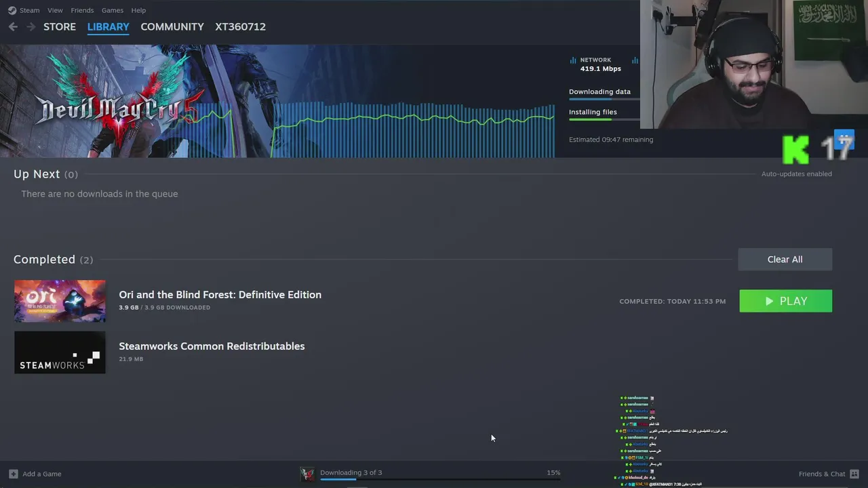Click the Steam logo icon in menu bar
Image resolution: width=868 pixels, height=488 pixels.
(12, 10)
